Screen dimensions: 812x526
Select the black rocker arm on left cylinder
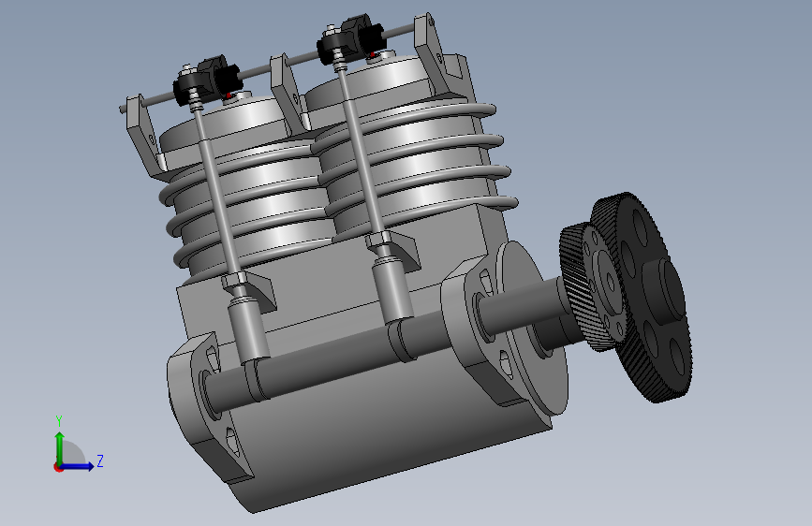click(x=206, y=81)
